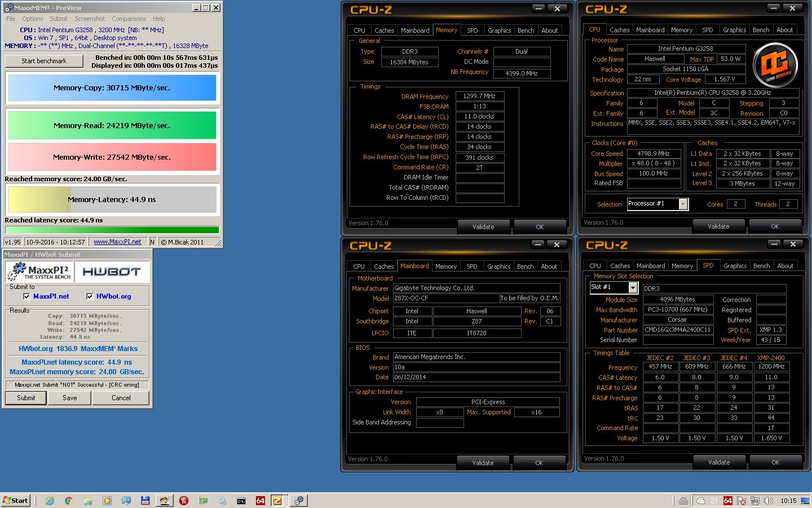
Task: Click the green benchmark progress bar
Action: click(x=112, y=230)
